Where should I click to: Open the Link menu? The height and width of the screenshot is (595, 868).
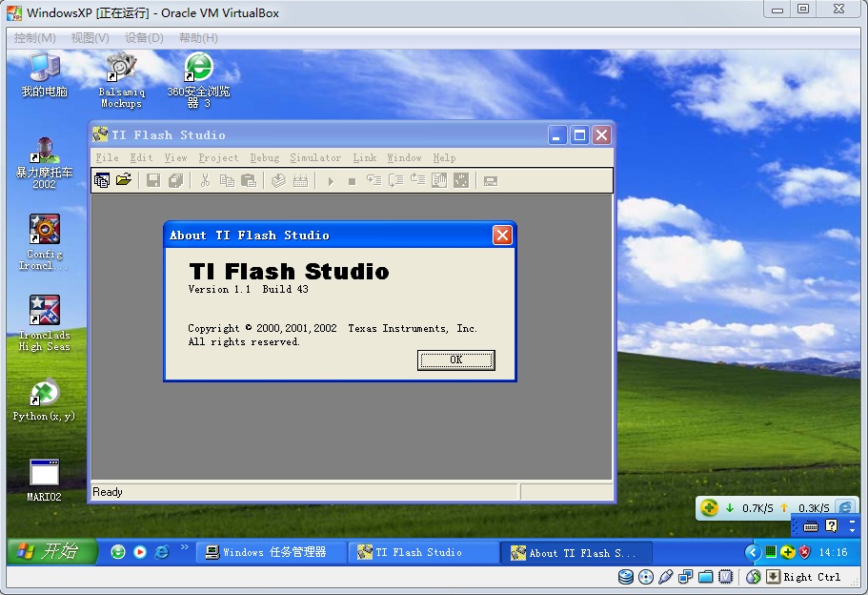point(365,158)
